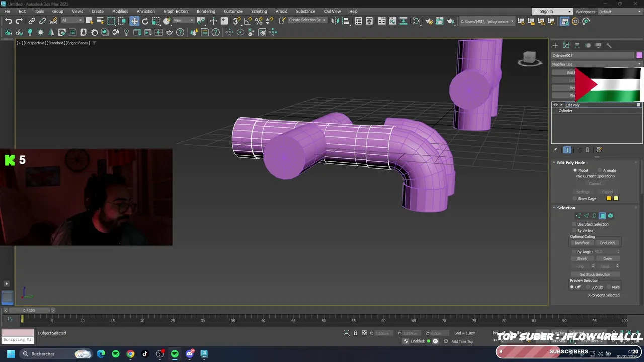Open the Animation menu
This screenshot has width=644, height=362.
coord(146,11)
